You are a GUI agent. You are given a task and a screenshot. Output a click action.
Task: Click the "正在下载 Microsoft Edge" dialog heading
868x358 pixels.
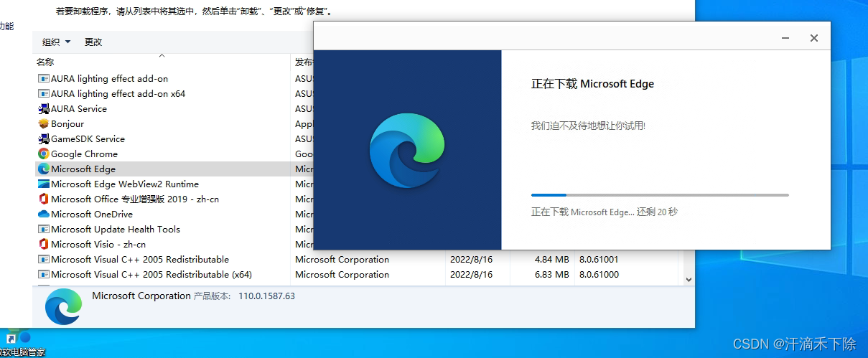[x=592, y=84]
